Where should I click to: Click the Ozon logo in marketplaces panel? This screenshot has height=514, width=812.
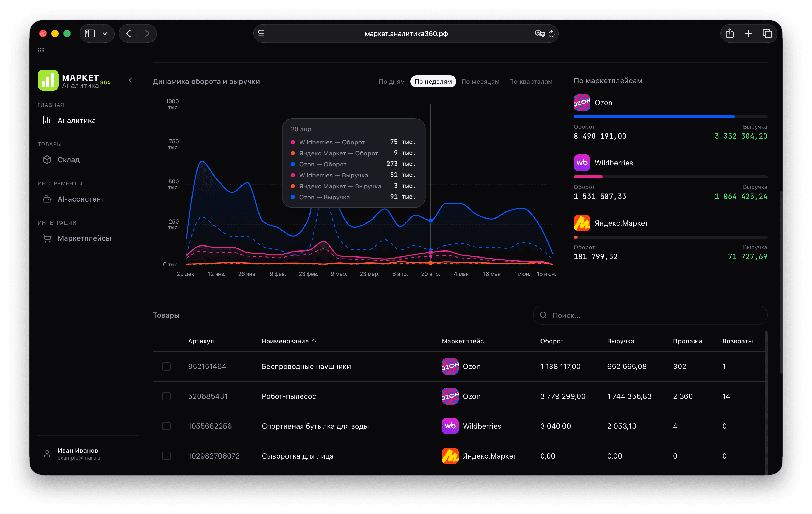point(582,103)
